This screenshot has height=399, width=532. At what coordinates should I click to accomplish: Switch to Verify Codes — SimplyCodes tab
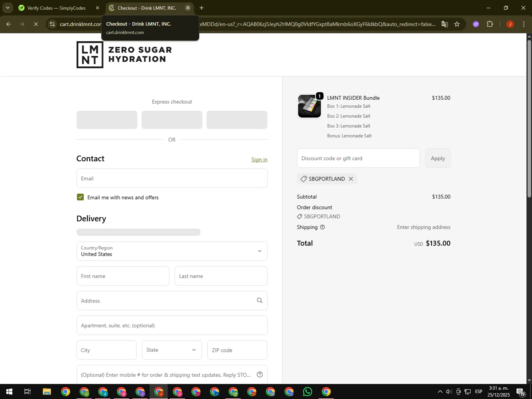coord(57,8)
